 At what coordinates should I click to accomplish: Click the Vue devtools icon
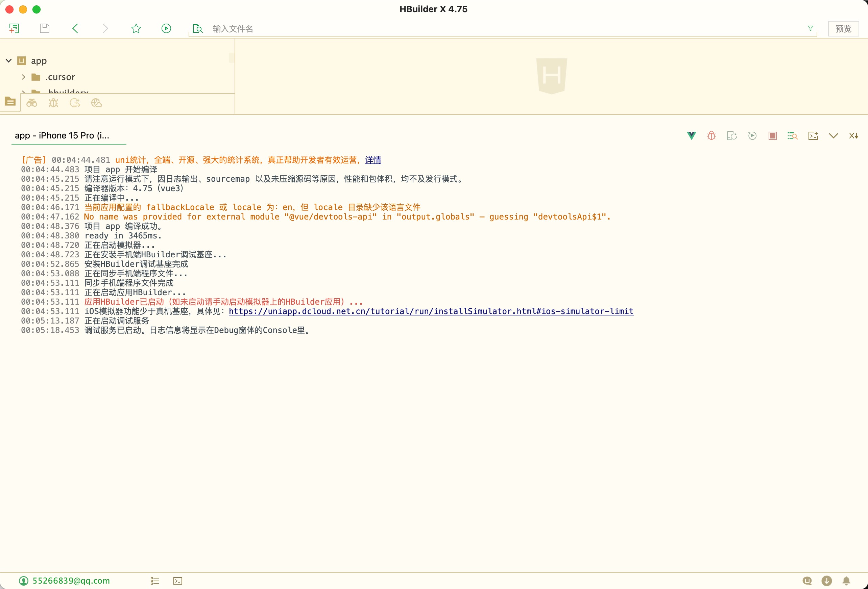(x=691, y=136)
